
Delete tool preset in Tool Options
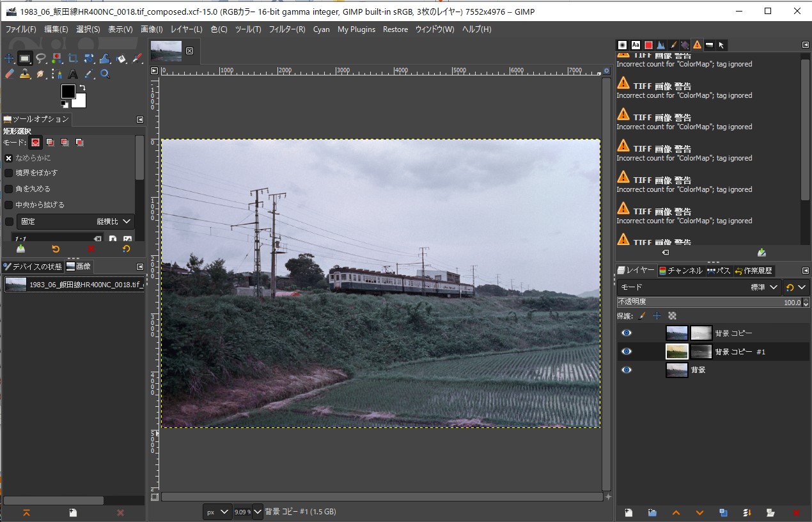pos(91,249)
